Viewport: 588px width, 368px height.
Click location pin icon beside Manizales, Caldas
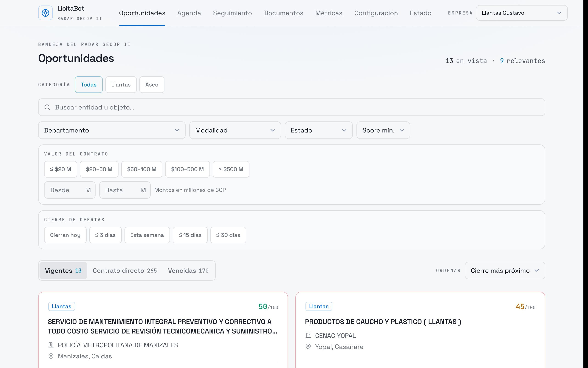[x=51, y=356]
